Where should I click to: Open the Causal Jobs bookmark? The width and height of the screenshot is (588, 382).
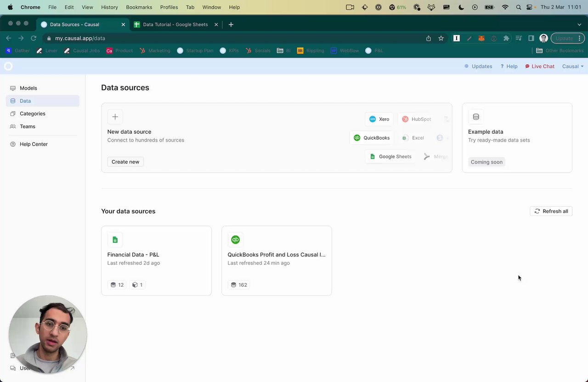(82, 51)
